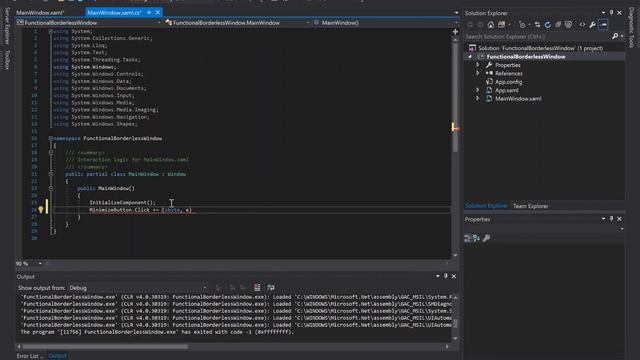The height and width of the screenshot is (360, 640).
Task: Click Alphabetical sort icon in Properties panel
Action: [476, 238]
